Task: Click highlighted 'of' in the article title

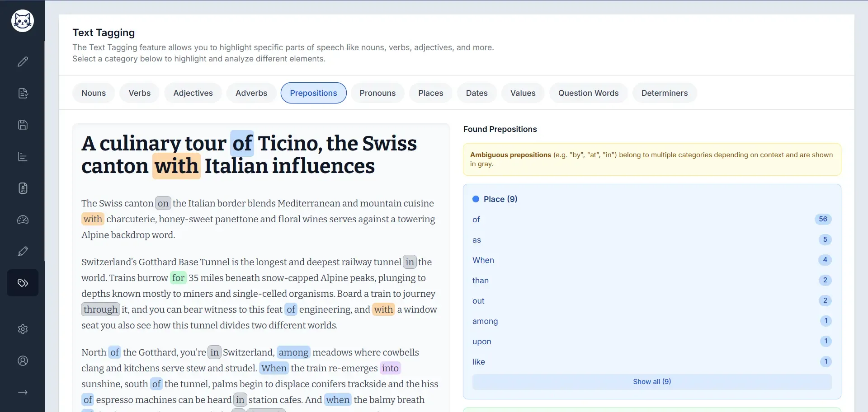Action: pyautogui.click(x=242, y=144)
